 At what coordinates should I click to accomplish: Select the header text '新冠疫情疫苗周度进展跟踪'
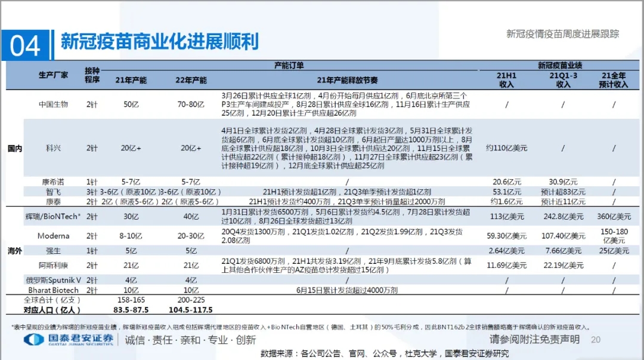pyautogui.click(x=562, y=34)
